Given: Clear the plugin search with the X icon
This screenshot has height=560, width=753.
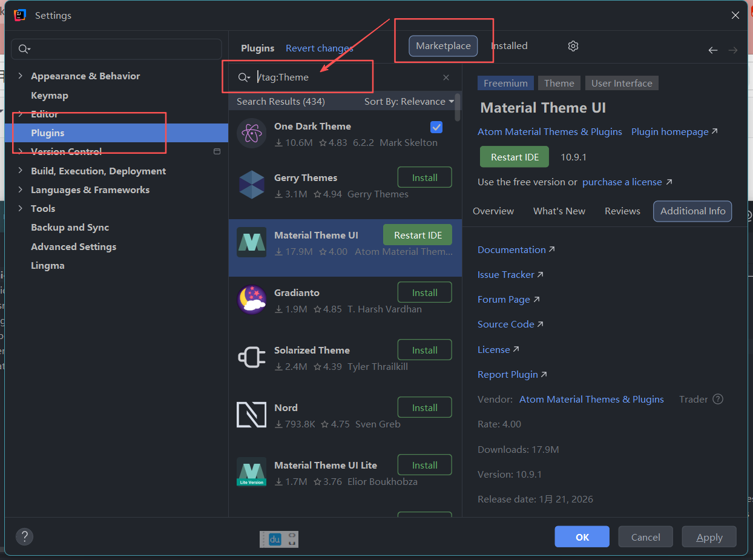Looking at the screenshot, I should click(446, 77).
